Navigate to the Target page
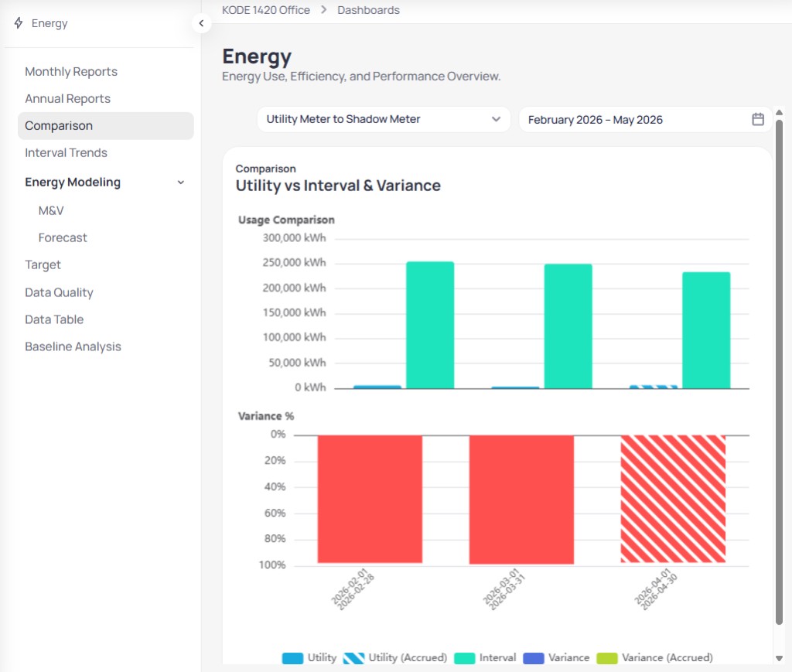792x672 pixels. [x=43, y=265]
